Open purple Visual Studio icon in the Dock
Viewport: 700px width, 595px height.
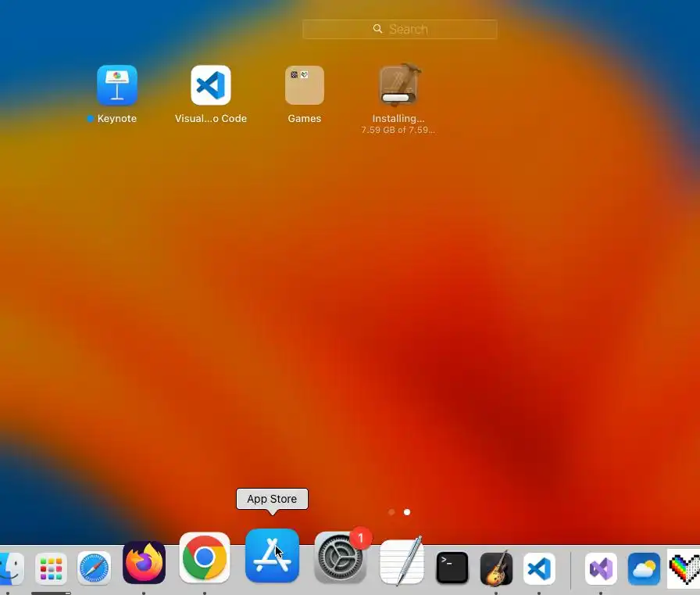(601, 568)
